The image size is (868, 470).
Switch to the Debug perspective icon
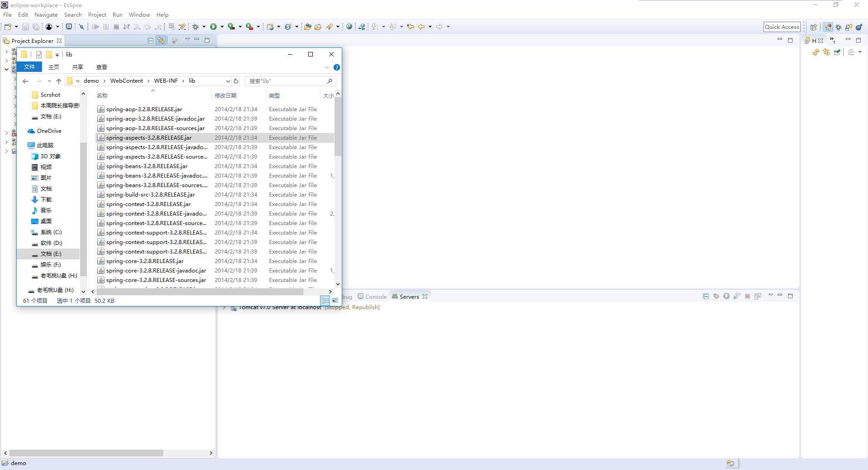coord(839,27)
